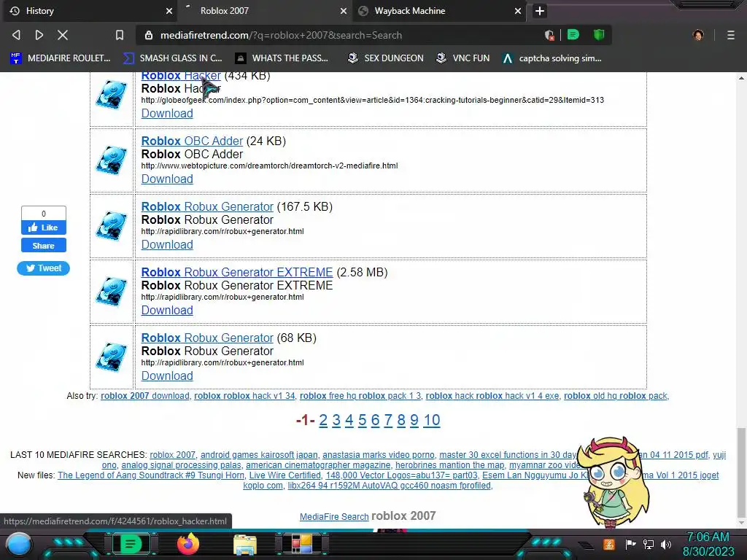The width and height of the screenshot is (747, 560).
Task: Open the SMASH GLASS IN C... bookmark
Action: [172, 58]
